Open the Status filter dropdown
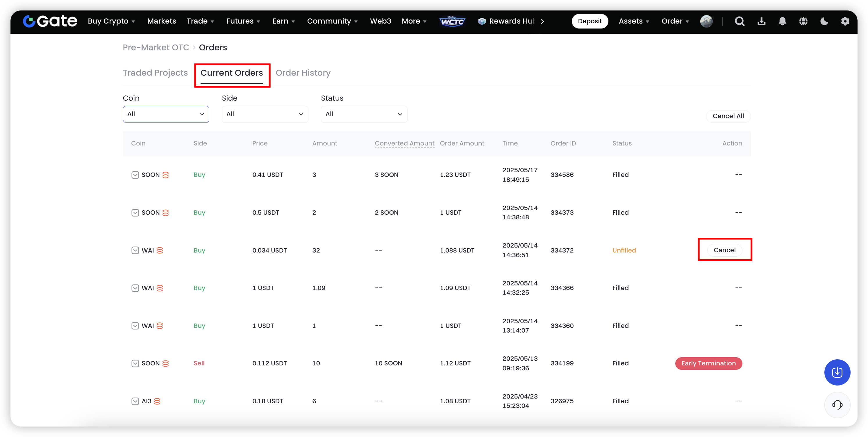Viewport: 868px width, 437px height. click(x=364, y=114)
